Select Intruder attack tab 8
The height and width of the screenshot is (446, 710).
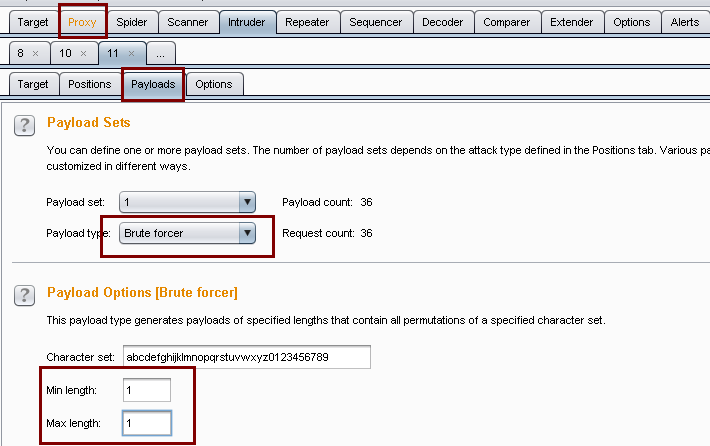(x=20, y=53)
